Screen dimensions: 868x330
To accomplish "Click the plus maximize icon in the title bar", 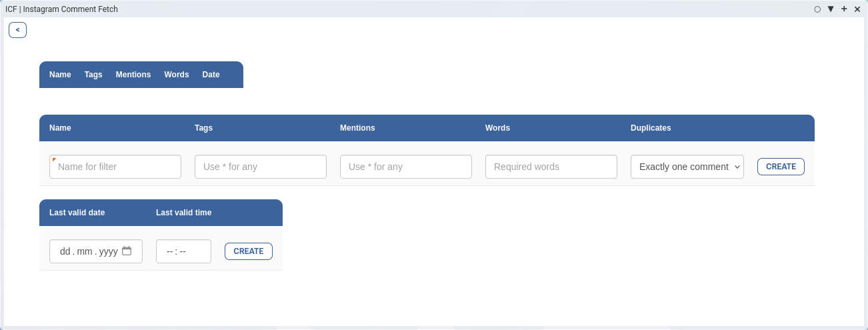I will [x=844, y=9].
